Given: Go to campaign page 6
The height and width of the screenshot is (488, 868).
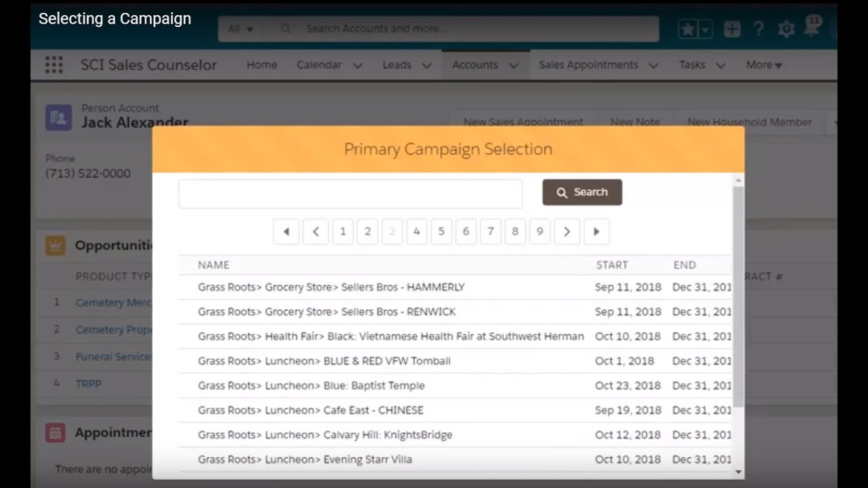Looking at the screenshot, I should [x=466, y=232].
